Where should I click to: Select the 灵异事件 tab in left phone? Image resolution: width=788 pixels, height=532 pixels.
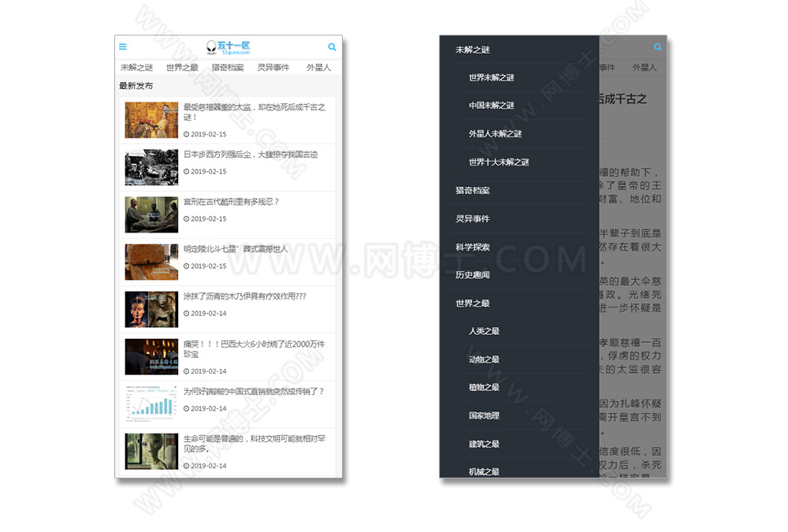coord(273,67)
